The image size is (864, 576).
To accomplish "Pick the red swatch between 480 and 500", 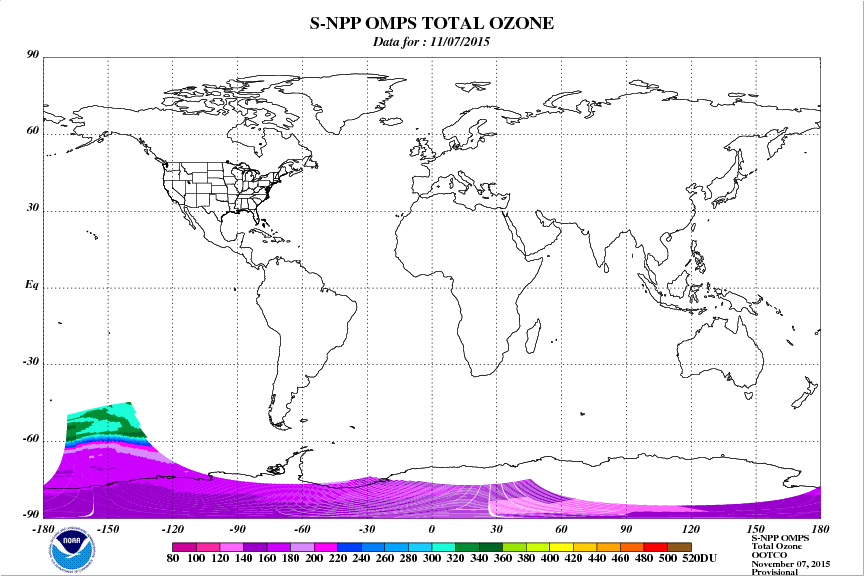I will (656, 547).
